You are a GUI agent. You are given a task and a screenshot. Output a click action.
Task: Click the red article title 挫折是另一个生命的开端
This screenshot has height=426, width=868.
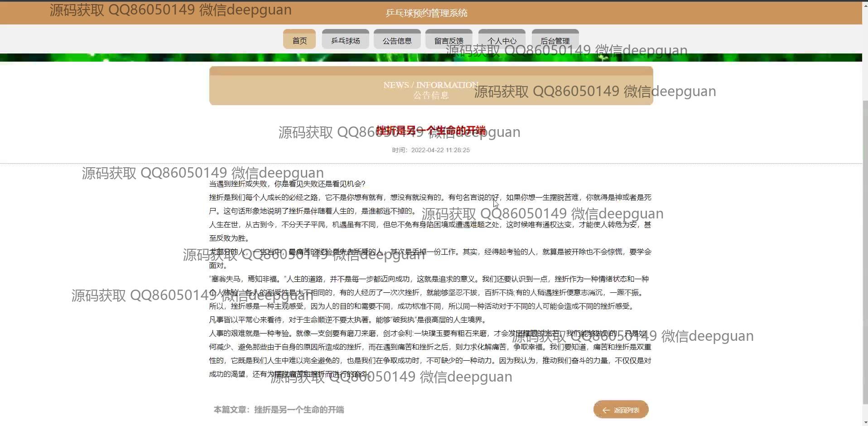(431, 131)
